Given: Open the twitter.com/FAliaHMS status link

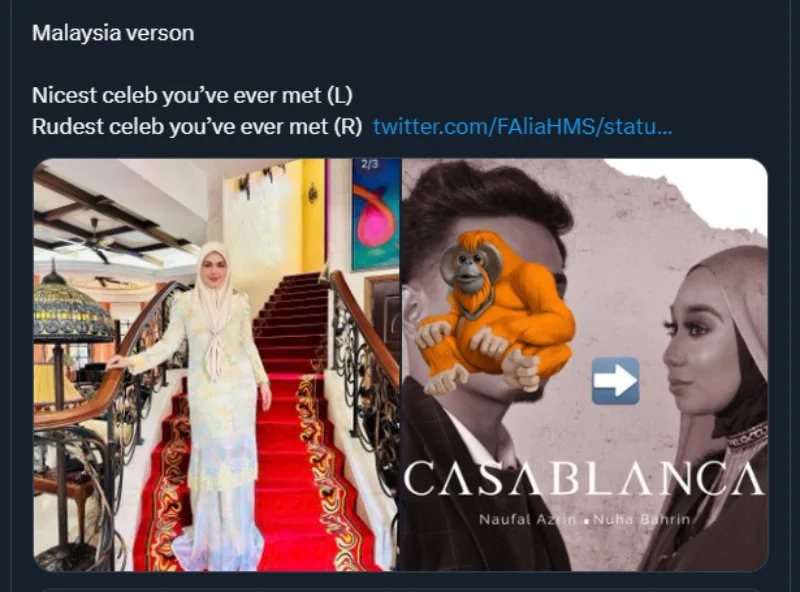Looking at the screenshot, I should 522,126.
